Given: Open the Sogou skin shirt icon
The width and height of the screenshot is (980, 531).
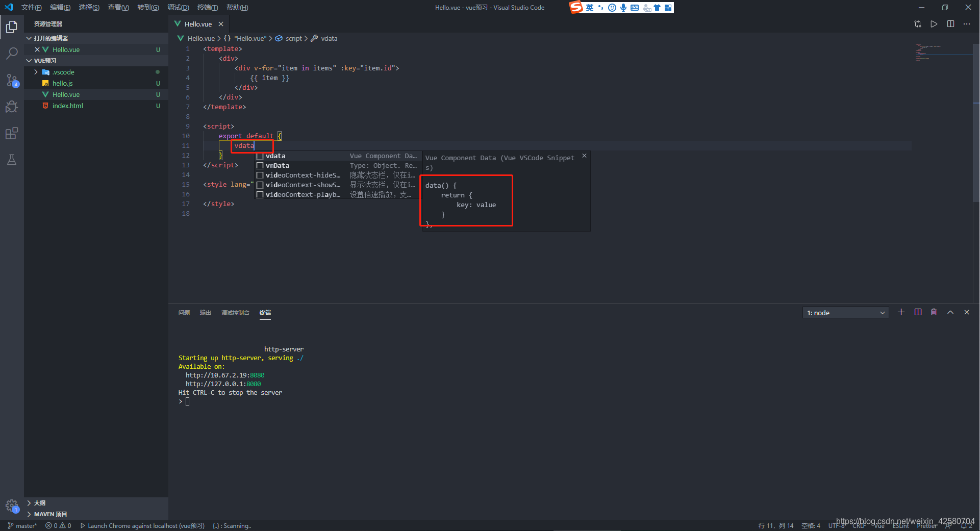Looking at the screenshot, I should (657, 8).
